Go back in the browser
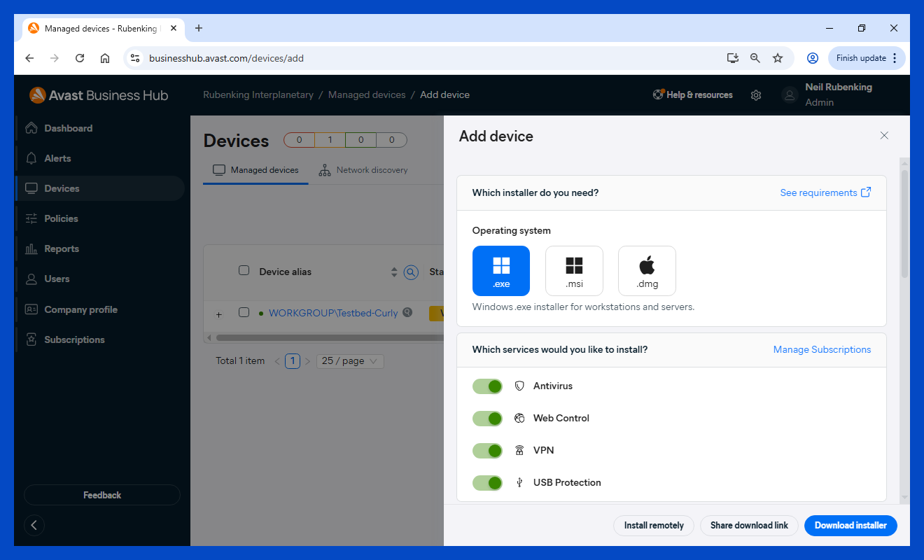The width and height of the screenshot is (924, 560). click(29, 58)
